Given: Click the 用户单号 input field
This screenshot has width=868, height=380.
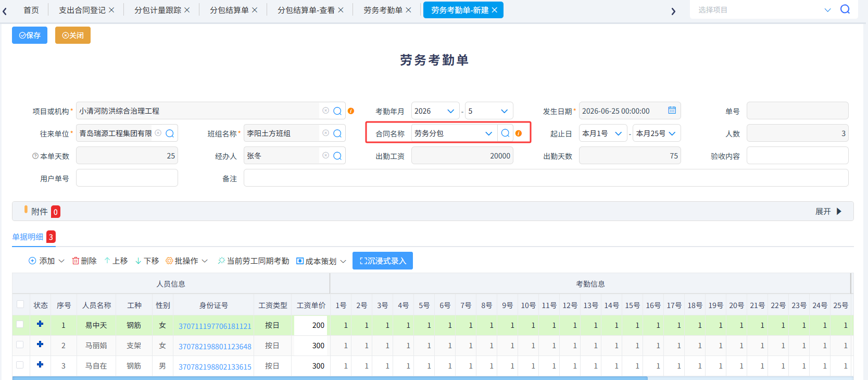Looking at the screenshot, I should point(127,178).
